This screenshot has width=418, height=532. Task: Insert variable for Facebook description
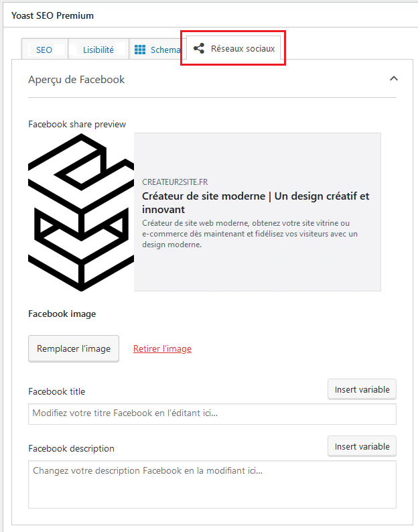(x=362, y=446)
